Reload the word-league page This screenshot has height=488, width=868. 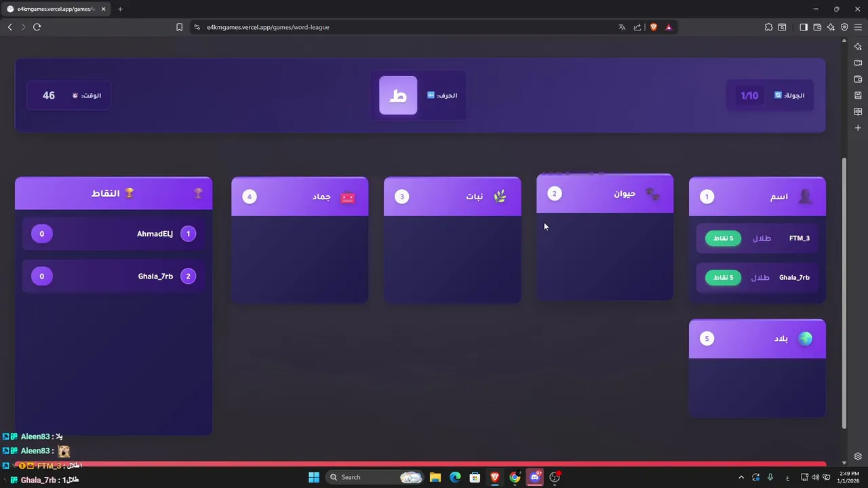[37, 27]
